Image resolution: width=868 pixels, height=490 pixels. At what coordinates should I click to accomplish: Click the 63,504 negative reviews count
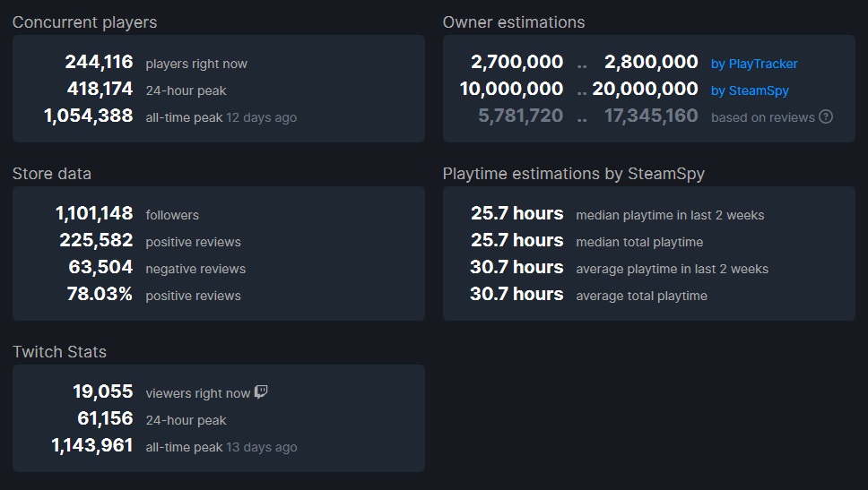pyautogui.click(x=100, y=268)
